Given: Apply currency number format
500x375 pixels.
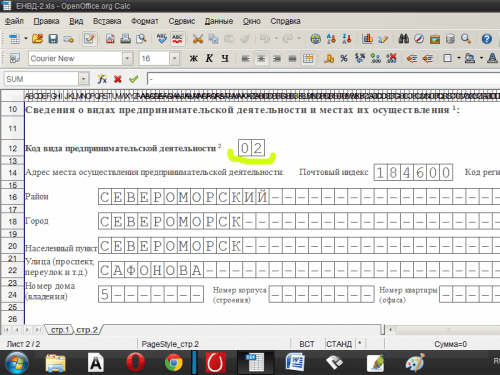Looking at the screenshot, I should pos(329,59).
